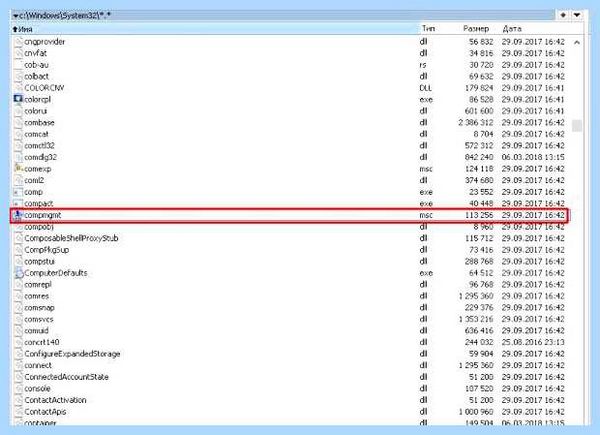Select the cob-au file name

pos(36,65)
